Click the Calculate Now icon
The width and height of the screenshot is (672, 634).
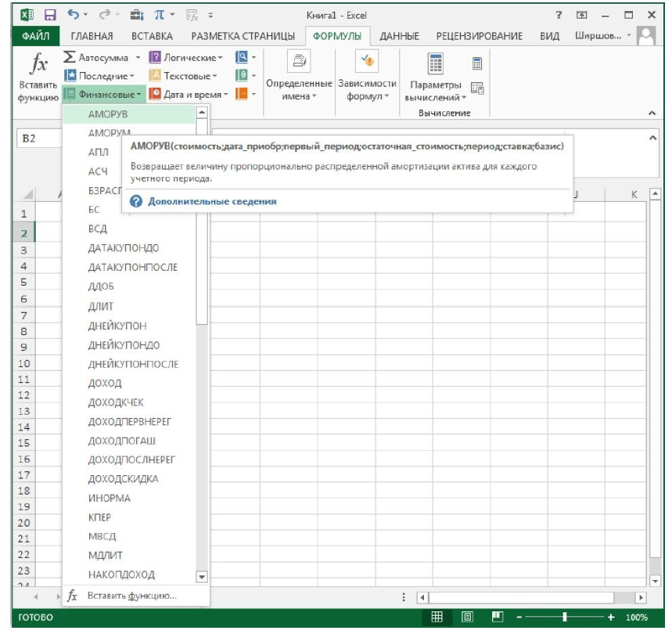click(477, 63)
